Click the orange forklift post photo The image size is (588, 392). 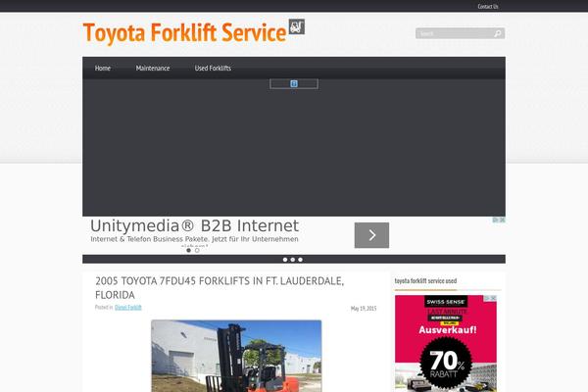click(x=236, y=356)
